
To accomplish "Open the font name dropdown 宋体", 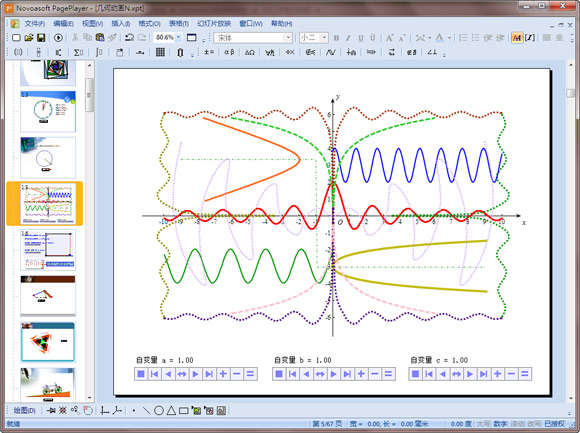I will coord(288,38).
